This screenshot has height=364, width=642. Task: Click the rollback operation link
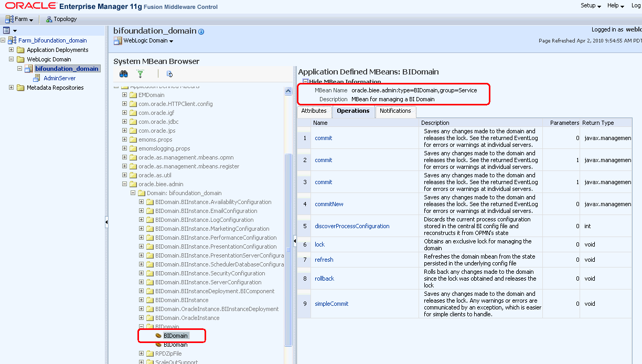324,279
